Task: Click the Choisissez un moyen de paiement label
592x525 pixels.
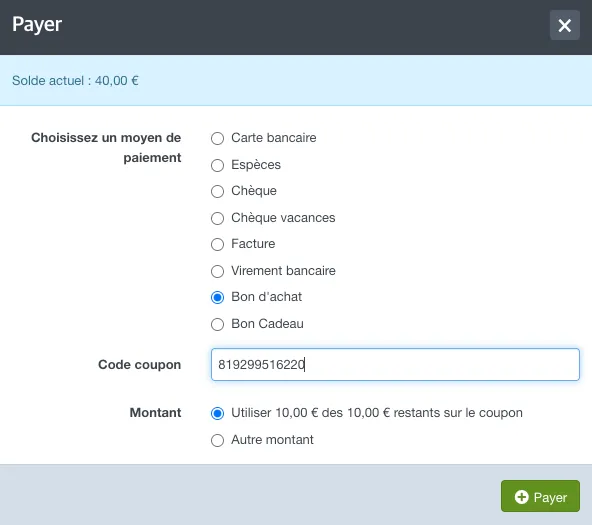Action: click(x=106, y=148)
